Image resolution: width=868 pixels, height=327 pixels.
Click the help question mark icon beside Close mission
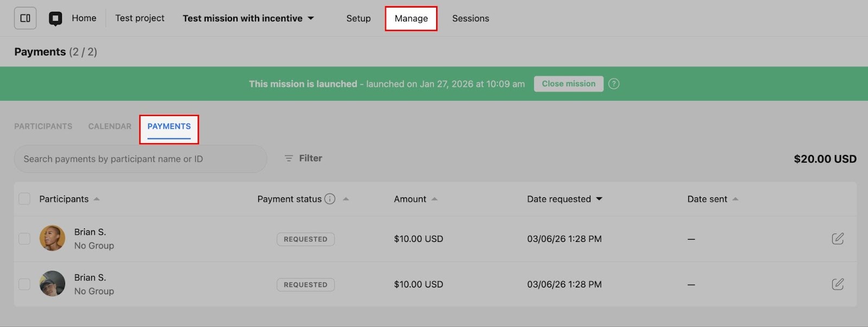[x=614, y=84]
